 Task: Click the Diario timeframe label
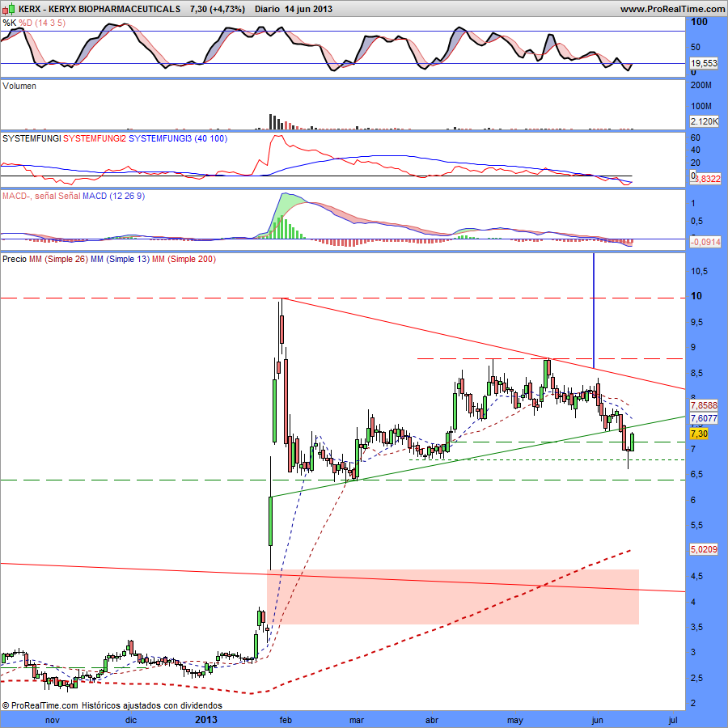267,9
